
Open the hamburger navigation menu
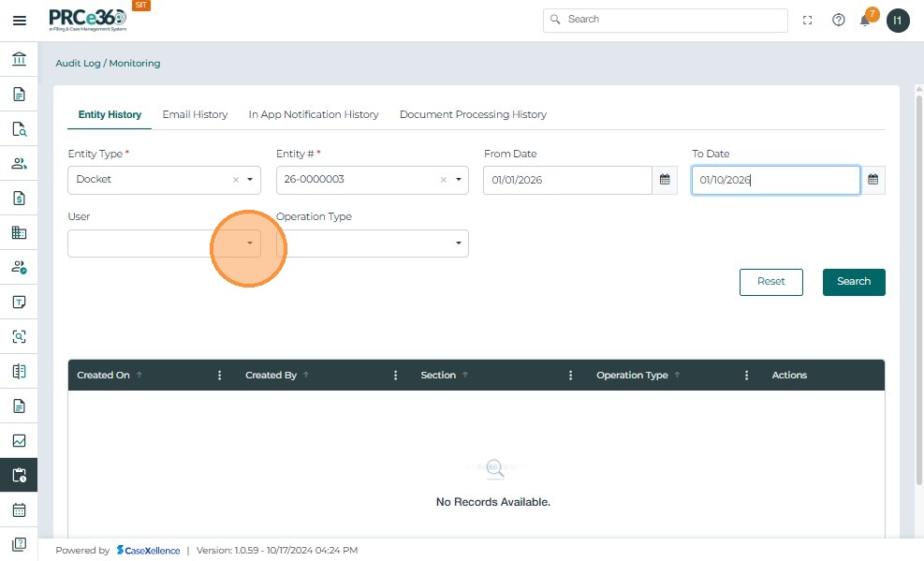[x=19, y=21]
